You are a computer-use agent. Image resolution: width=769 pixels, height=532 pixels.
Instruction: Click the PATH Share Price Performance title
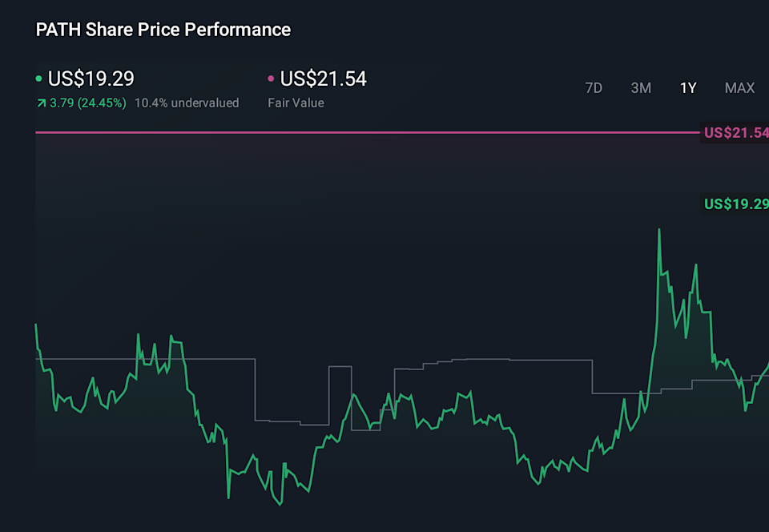click(163, 30)
